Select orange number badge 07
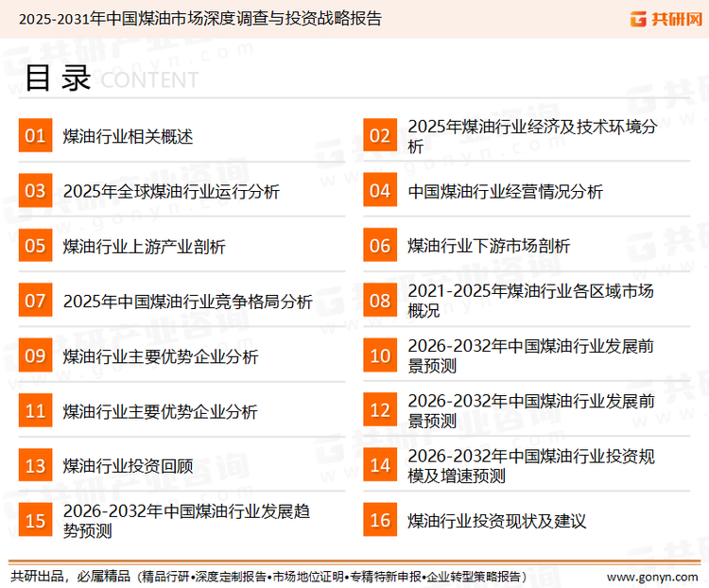The width and height of the screenshot is (709, 588). [x=35, y=301]
